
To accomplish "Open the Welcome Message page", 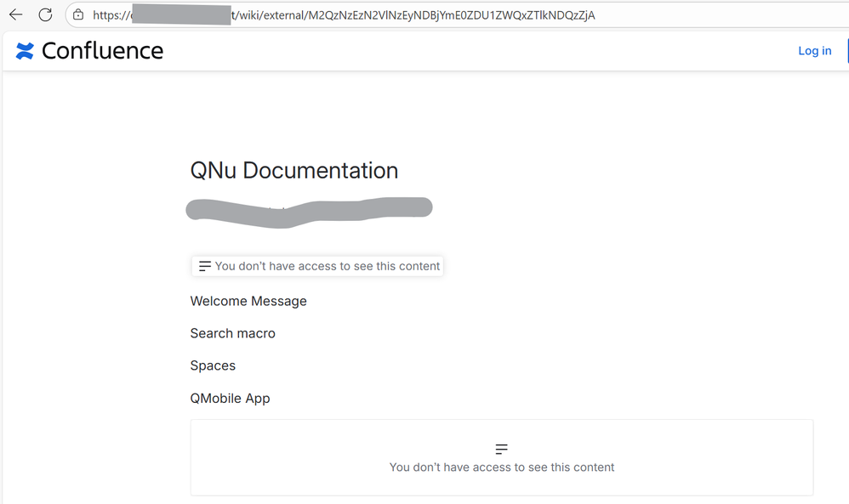I will 248,301.
